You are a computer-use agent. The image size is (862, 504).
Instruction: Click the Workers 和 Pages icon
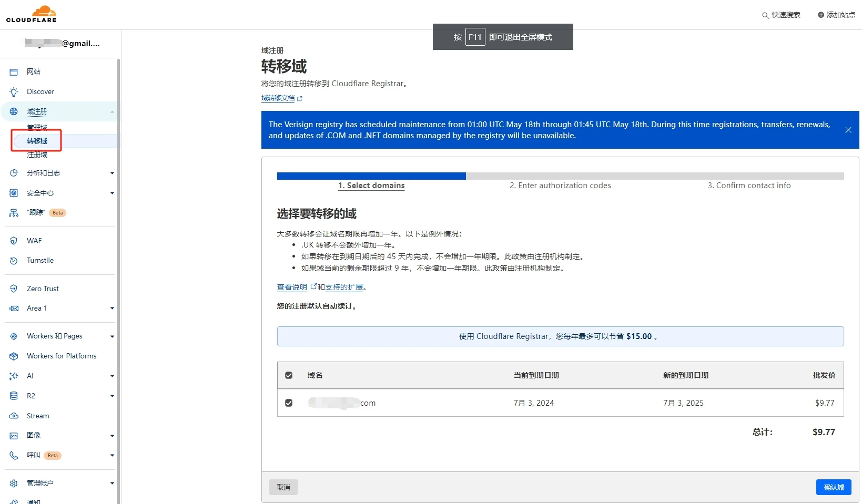[14, 336]
